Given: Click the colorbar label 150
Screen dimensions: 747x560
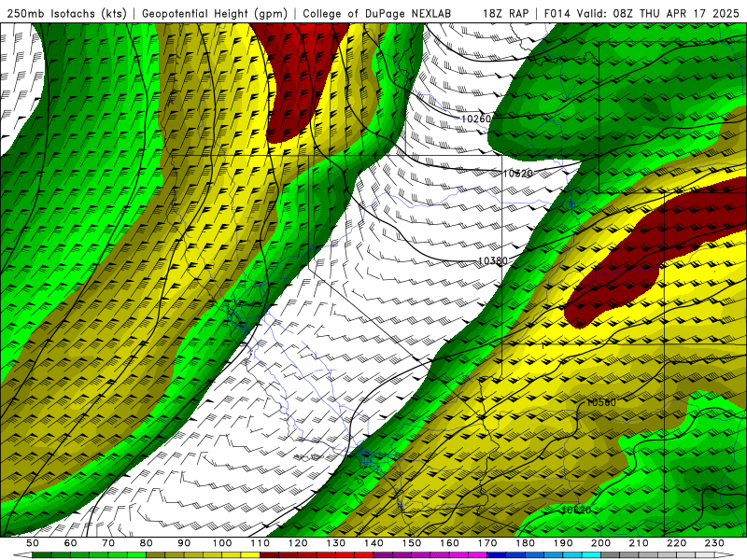Looking at the screenshot, I should (412, 543).
